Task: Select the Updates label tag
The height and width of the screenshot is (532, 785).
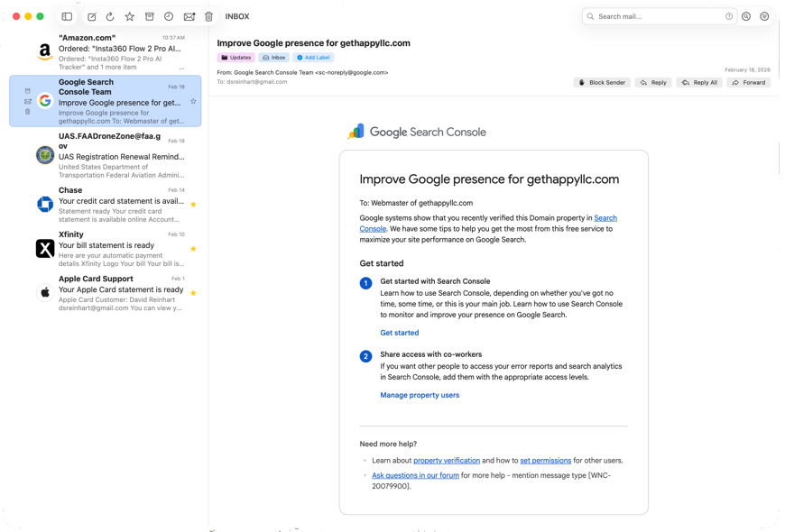Action: pyautogui.click(x=236, y=58)
